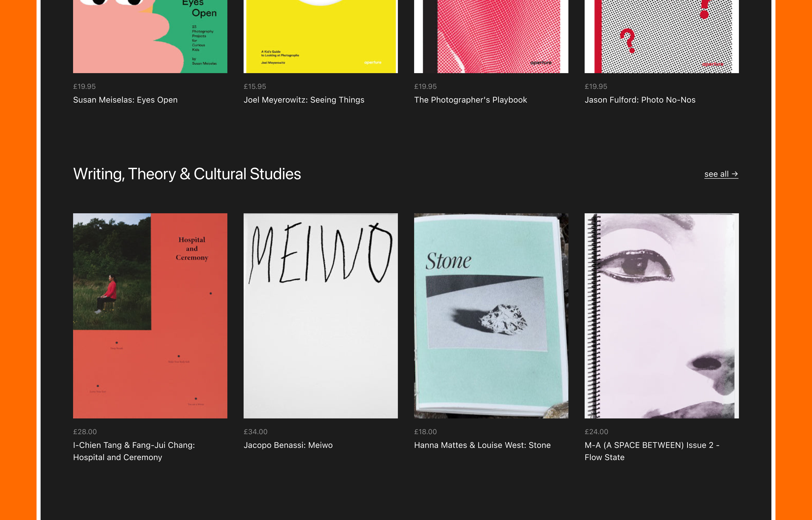812x520 pixels.
Task: Click the £18.00 price under Stone
Action: 425,432
